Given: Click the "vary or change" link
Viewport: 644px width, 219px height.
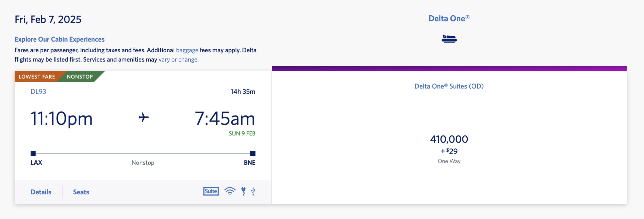Looking at the screenshot, I should point(178,60).
